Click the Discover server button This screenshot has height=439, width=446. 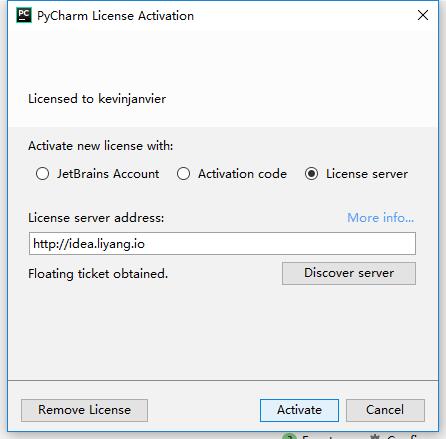[x=349, y=273]
